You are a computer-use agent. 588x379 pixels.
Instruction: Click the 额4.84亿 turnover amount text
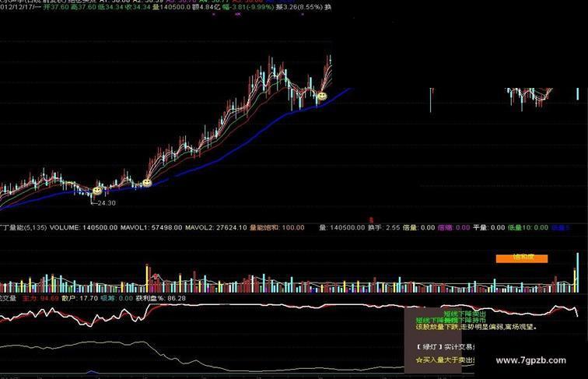[x=205, y=7]
